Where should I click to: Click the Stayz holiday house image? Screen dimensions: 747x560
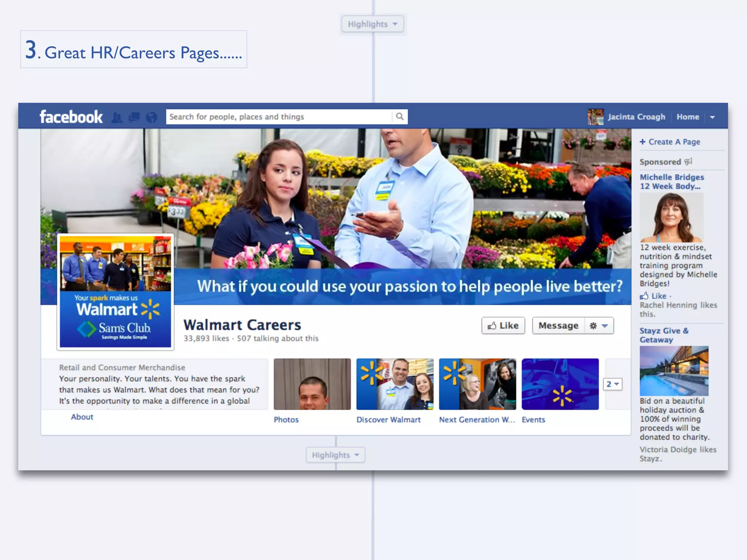[x=674, y=371]
